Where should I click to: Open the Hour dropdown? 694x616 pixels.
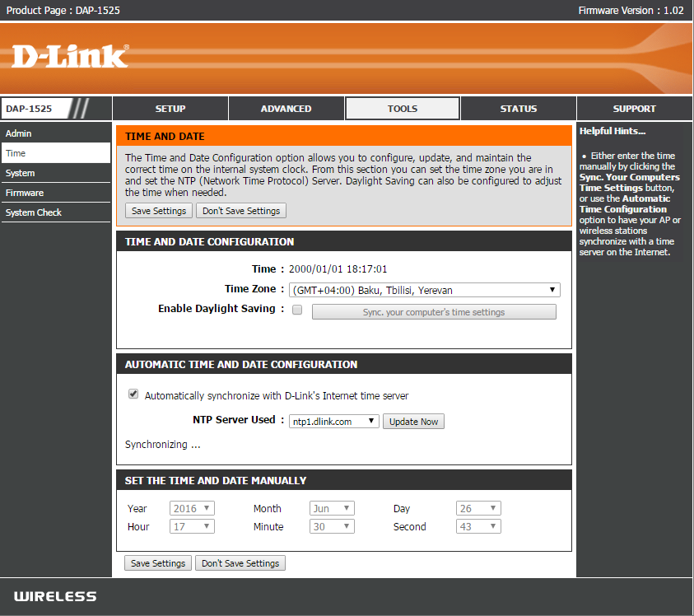pos(192,526)
